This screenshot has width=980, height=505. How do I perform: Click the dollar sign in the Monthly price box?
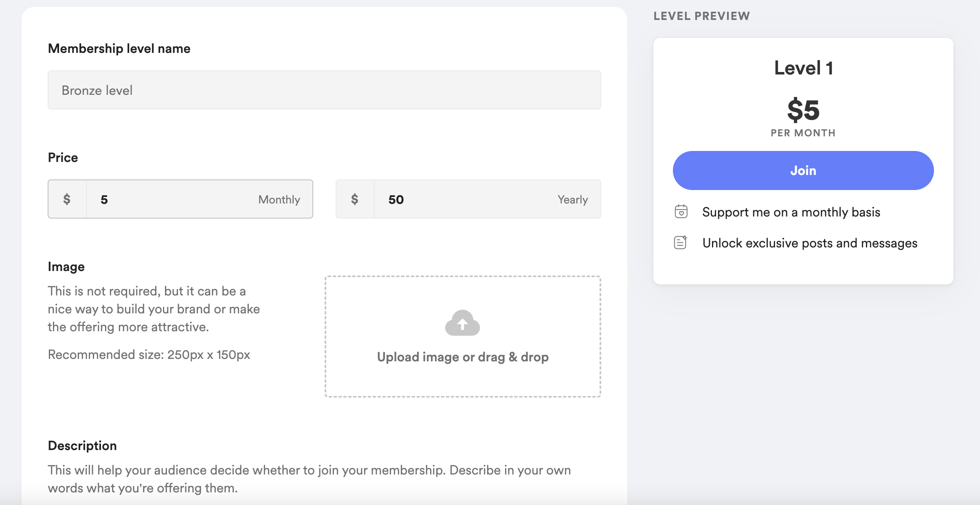(67, 199)
